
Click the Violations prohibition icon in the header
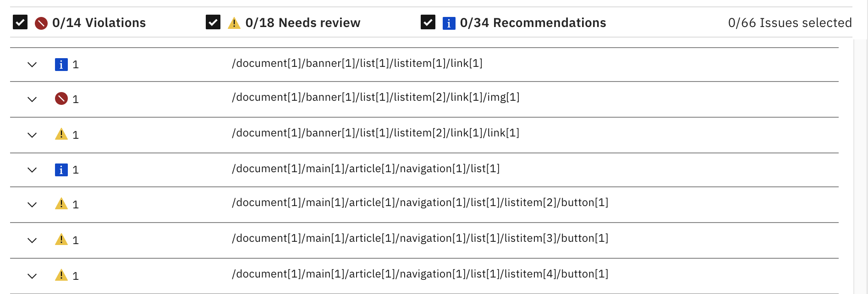click(x=41, y=22)
